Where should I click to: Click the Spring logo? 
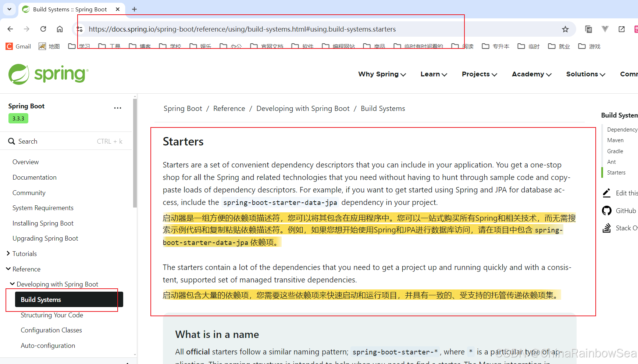[48, 74]
